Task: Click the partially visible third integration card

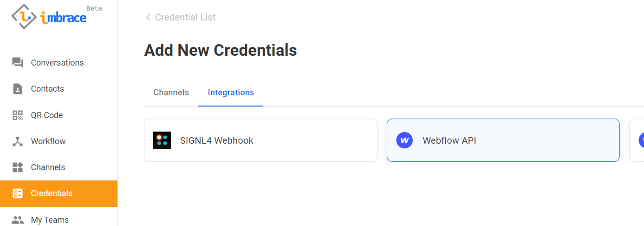Action: (x=637, y=140)
